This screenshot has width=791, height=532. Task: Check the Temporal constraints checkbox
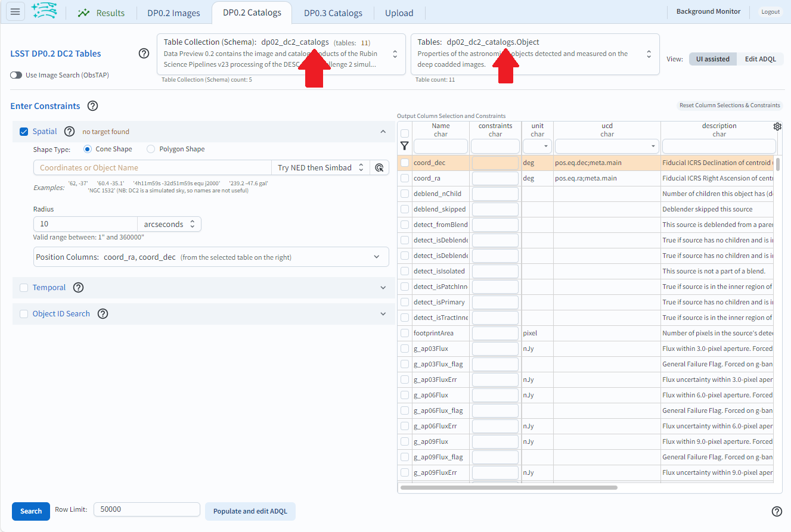pos(24,287)
